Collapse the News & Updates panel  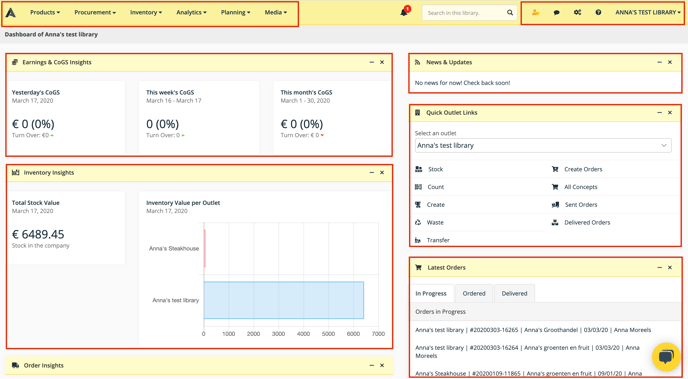point(659,62)
